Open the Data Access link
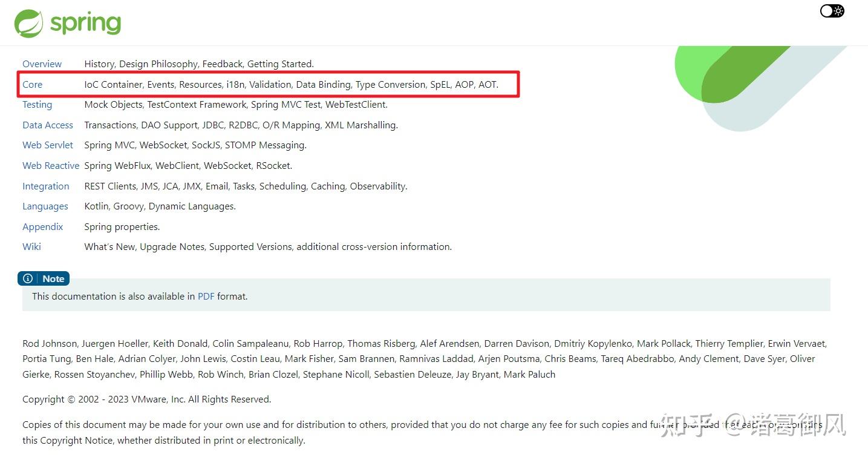The width and height of the screenshot is (868, 460). point(47,125)
